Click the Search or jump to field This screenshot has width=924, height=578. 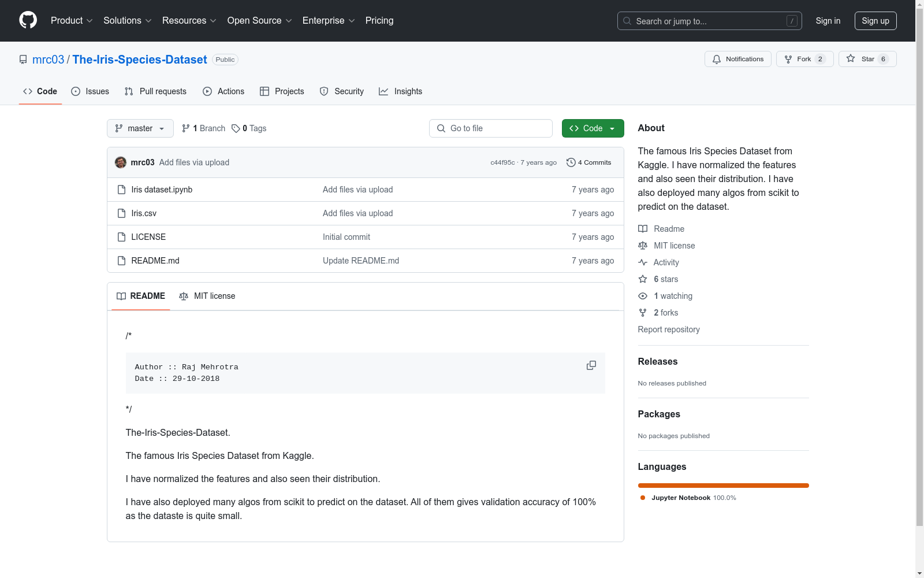click(x=710, y=21)
